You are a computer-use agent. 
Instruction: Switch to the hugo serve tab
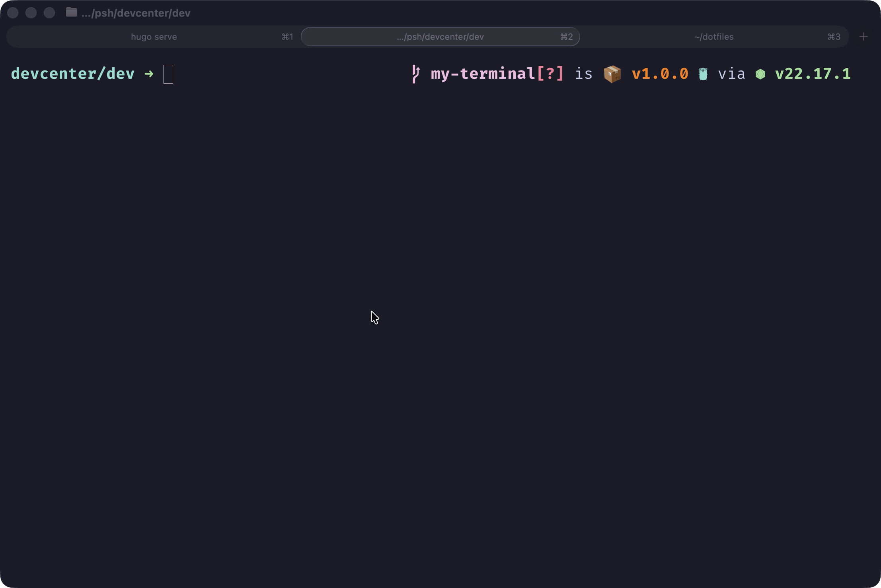[x=154, y=37]
